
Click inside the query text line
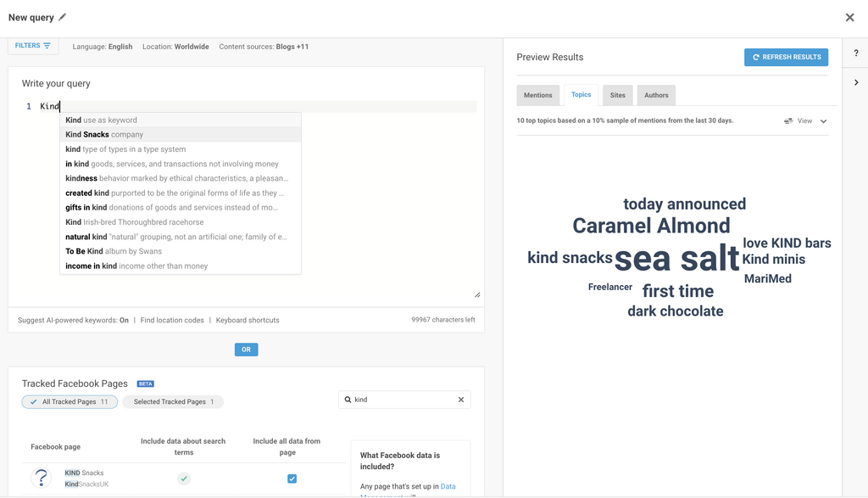(x=254, y=106)
